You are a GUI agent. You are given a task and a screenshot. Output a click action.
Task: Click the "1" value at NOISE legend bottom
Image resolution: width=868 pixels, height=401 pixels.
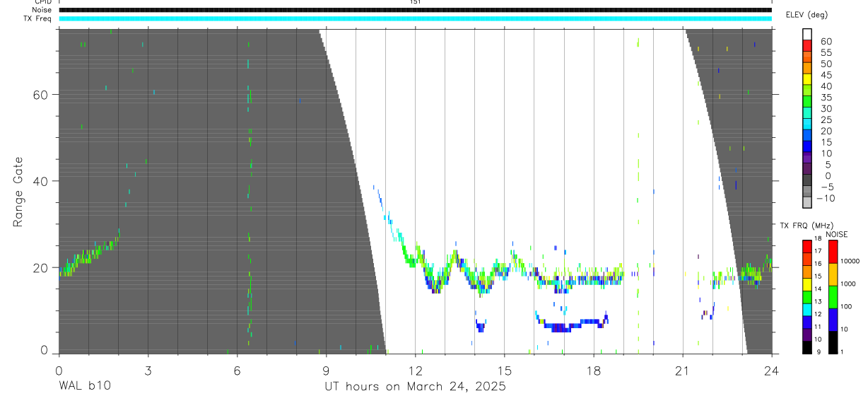click(x=842, y=352)
